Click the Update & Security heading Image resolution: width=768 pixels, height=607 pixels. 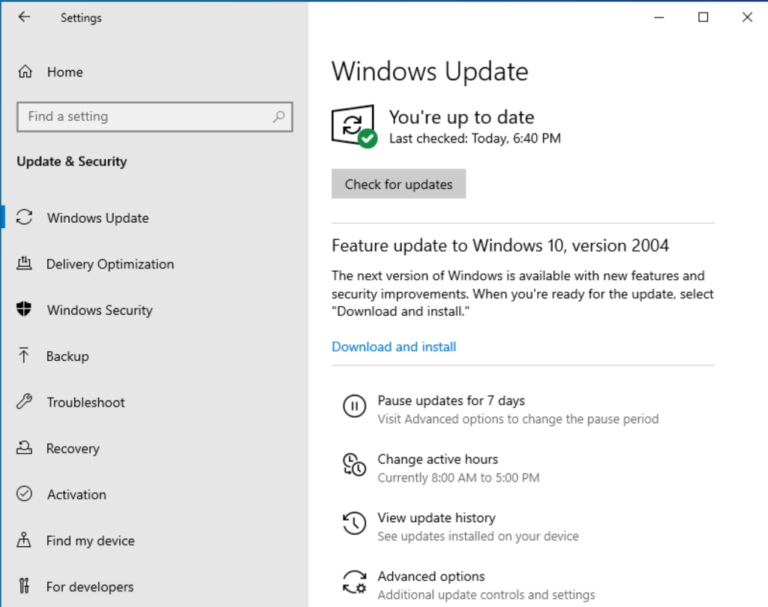click(72, 162)
